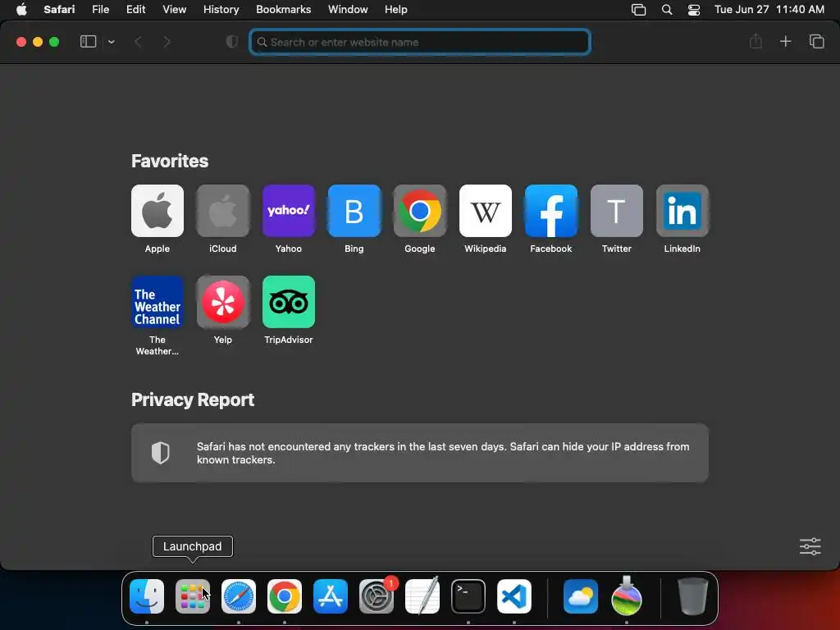The width and height of the screenshot is (840, 630).
Task: Click the Privacy Report tracker summary card
Action: click(420, 453)
